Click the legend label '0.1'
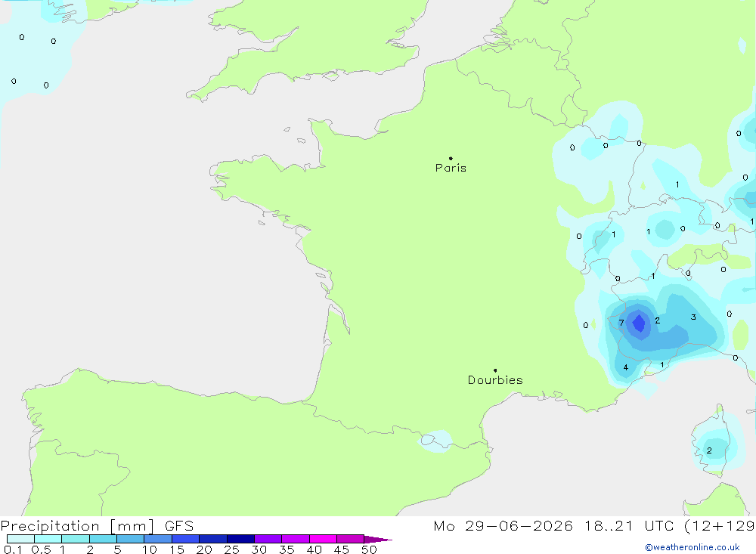756x554 pixels. pyautogui.click(x=13, y=549)
